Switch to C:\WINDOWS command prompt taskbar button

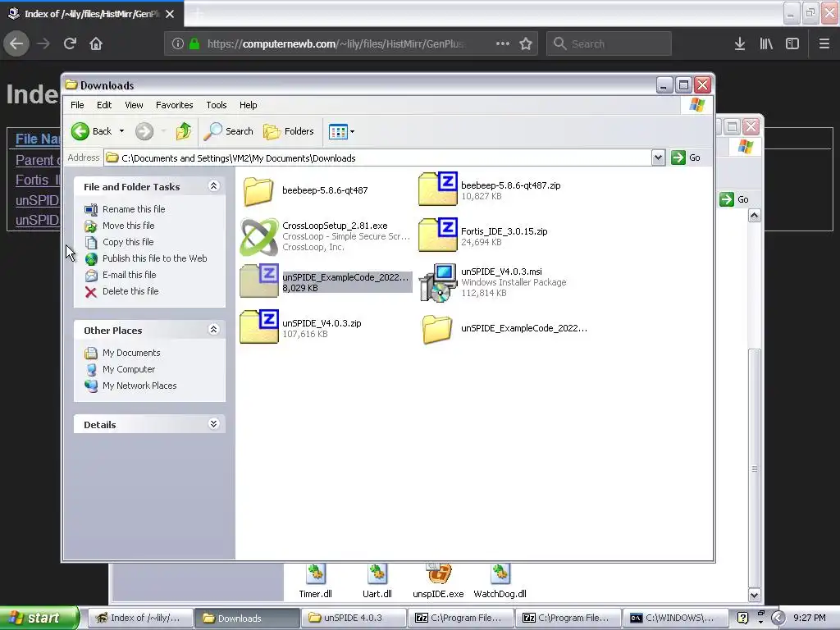pyautogui.click(x=675, y=618)
